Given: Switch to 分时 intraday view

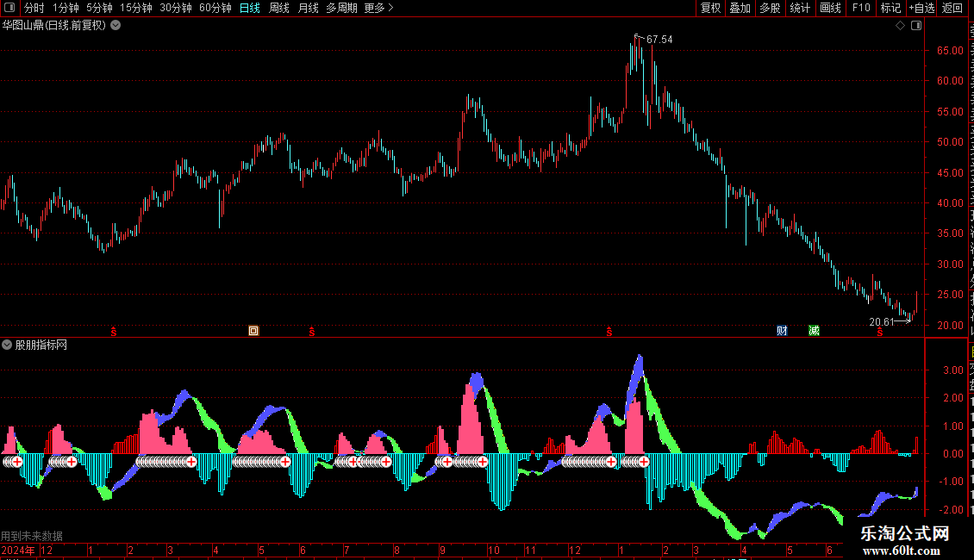Looking at the screenshot, I should click(34, 8).
